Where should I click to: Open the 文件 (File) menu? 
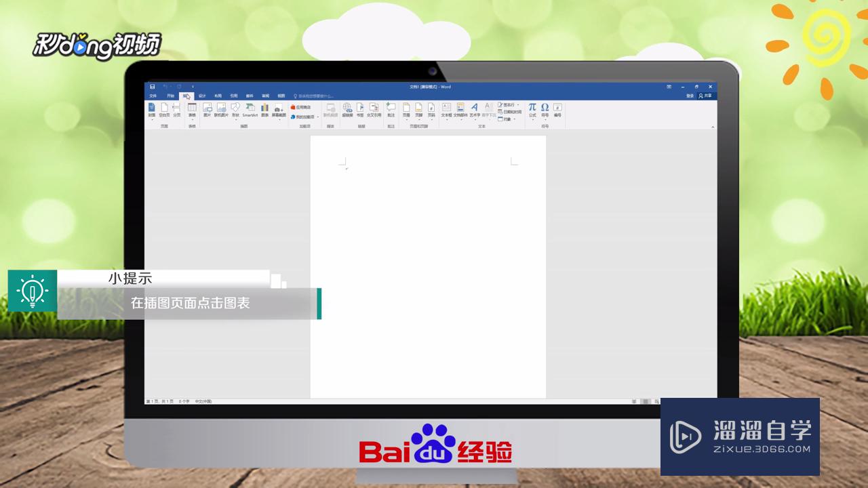(152, 96)
